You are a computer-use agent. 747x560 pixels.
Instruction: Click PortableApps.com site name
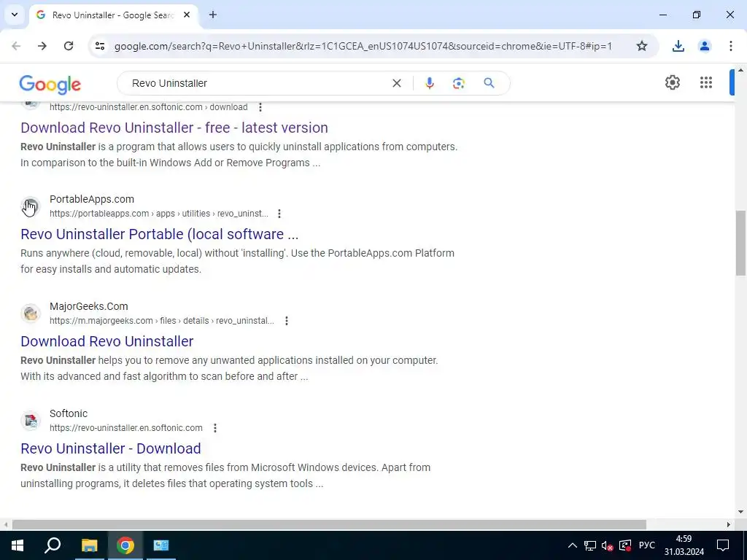pos(92,199)
